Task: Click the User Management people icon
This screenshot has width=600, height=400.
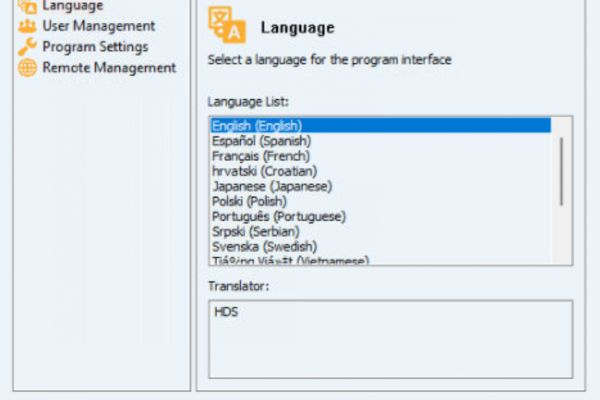Action: (x=28, y=26)
